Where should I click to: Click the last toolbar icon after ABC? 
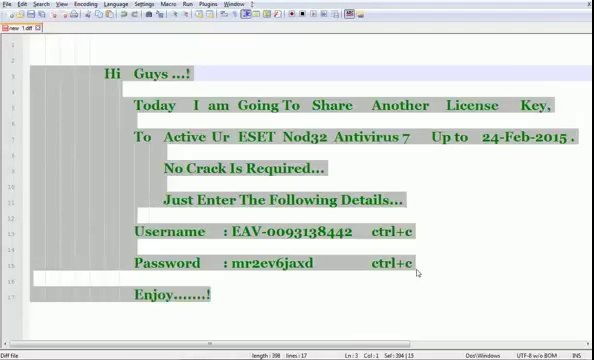(x=360, y=14)
